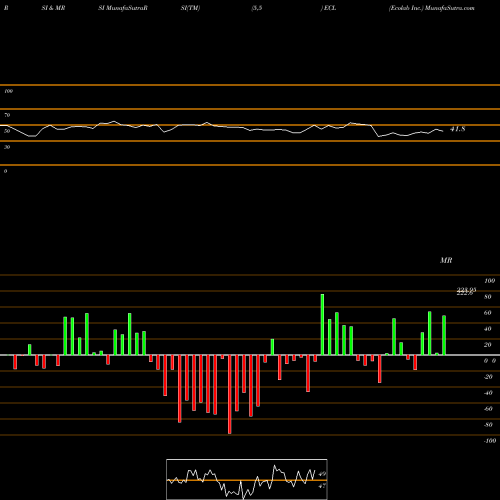Screen dimensions: 500x500
Task: Click the longest red MR histogram bar
Action: point(229,394)
